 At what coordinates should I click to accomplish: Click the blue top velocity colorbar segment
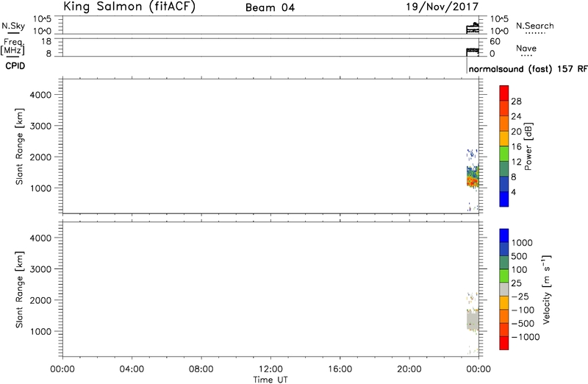(504, 235)
